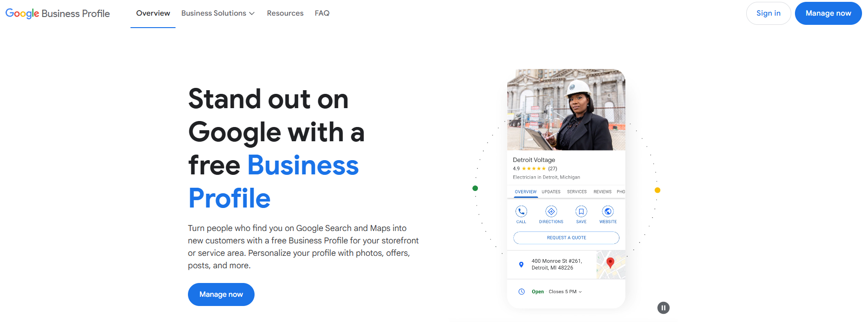Screen dimensions: 868x329
Task: Click the green Open status text
Action: (x=538, y=292)
